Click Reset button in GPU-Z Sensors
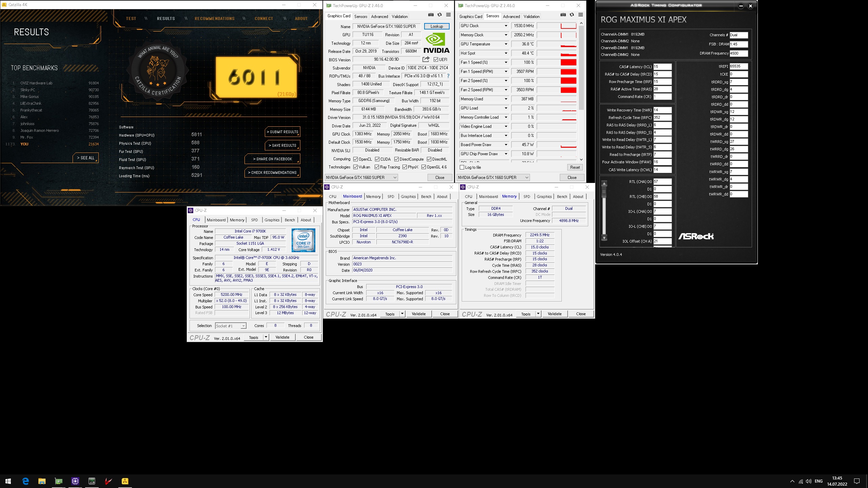 tap(575, 167)
